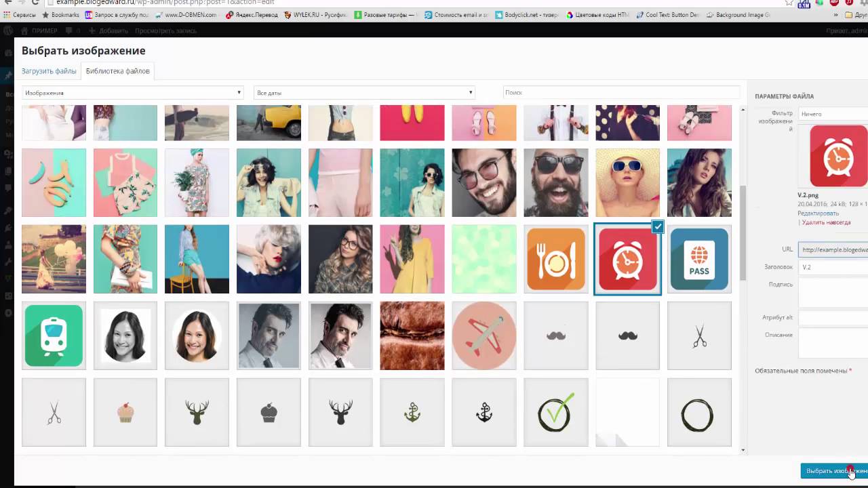Pick the pink airplane circle icon thumbnail
Screen dimensions: 868x488
point(484,335)
